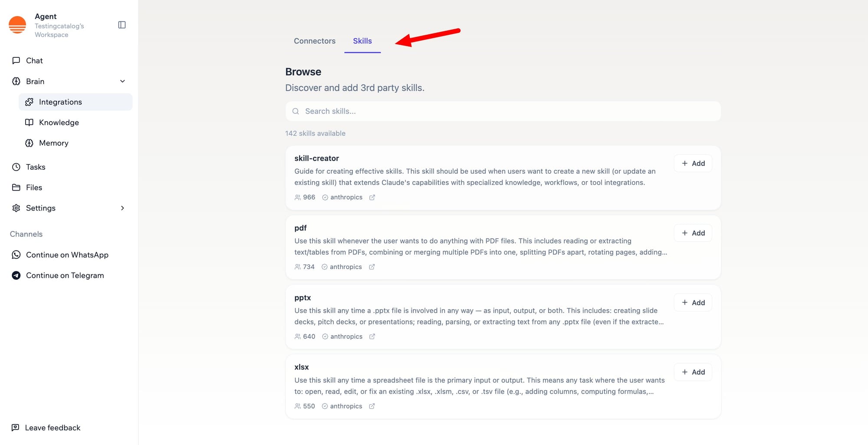This screenshot has width=868, height=445.
Task: Add the pdf skill
Action: click(693, 233)
